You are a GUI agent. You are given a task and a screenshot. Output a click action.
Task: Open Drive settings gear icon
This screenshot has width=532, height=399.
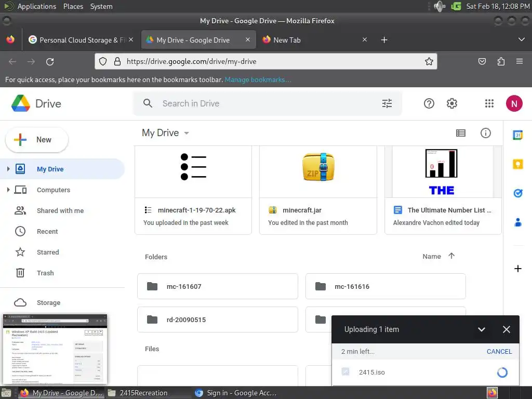coord(451,103)
